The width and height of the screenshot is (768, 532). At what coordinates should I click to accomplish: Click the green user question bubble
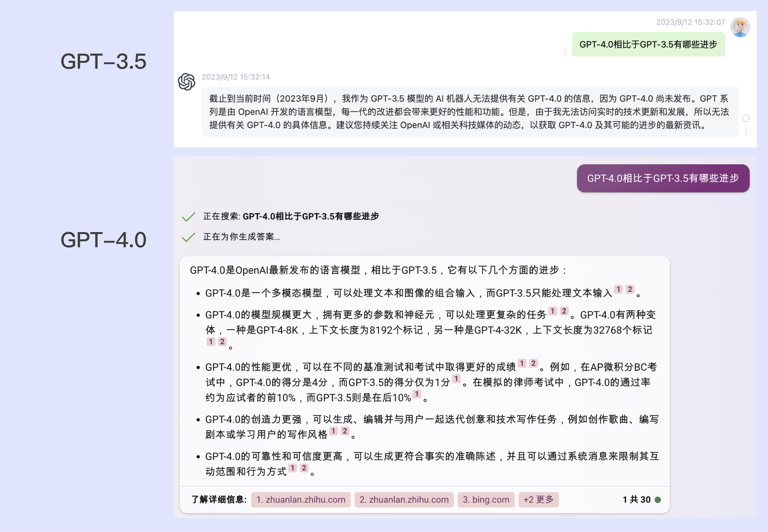coord(648,45)
